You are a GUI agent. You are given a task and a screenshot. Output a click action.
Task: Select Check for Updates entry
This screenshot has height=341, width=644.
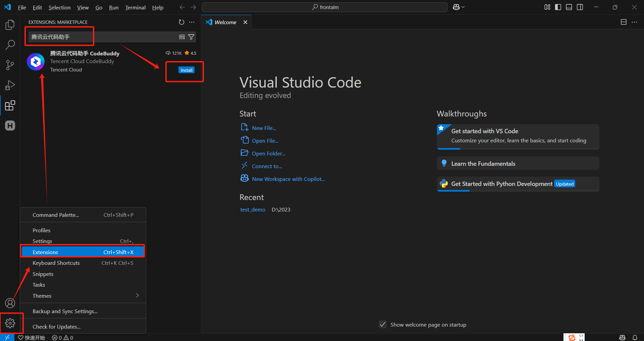[x=83, y=327]
